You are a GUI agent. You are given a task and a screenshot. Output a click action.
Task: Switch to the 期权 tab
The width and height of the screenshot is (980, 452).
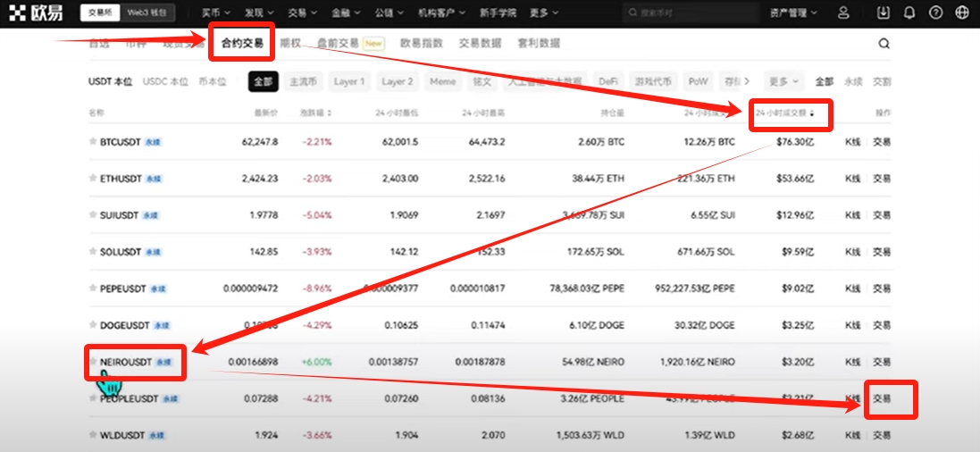(x=290, y=43)
